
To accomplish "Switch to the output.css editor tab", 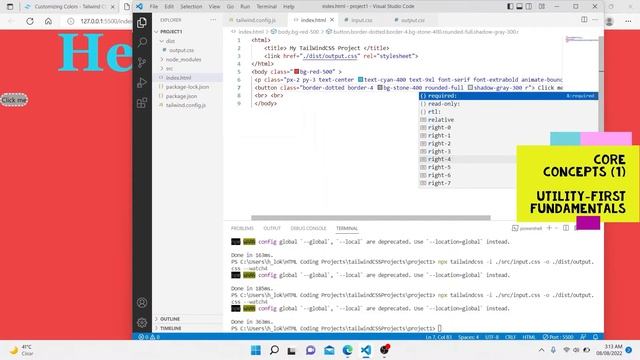I will 413,20.
